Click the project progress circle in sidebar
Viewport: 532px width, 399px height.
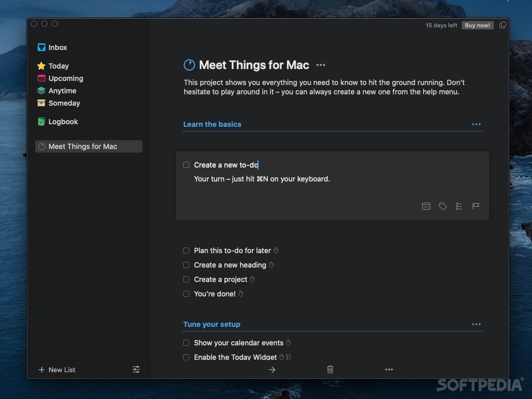point(42,146)
